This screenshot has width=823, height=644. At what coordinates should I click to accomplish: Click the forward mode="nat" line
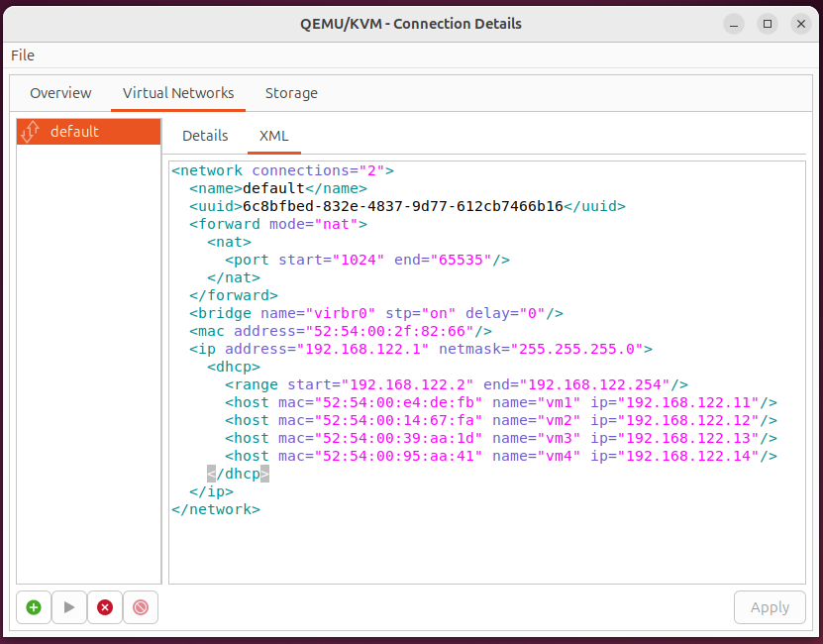tap(278, 224)
